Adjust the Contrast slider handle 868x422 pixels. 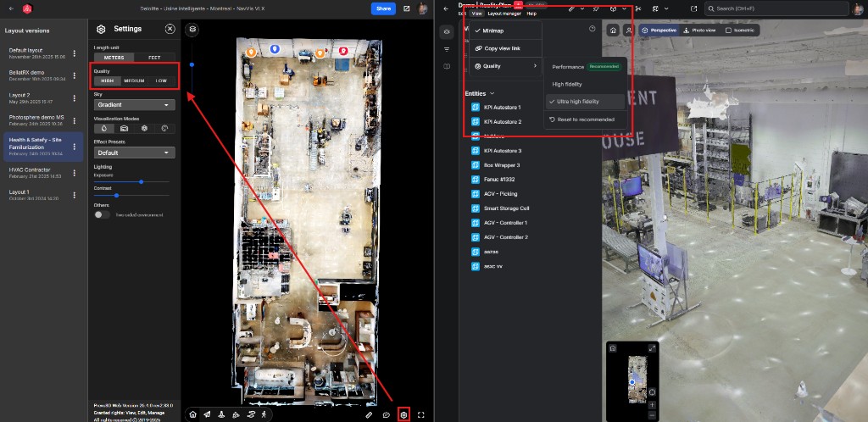[116, 195]
